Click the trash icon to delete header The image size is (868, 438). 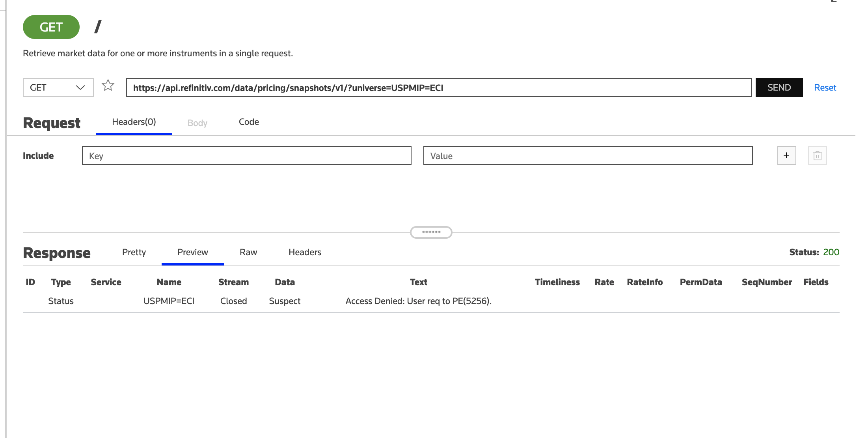[817, 156]
